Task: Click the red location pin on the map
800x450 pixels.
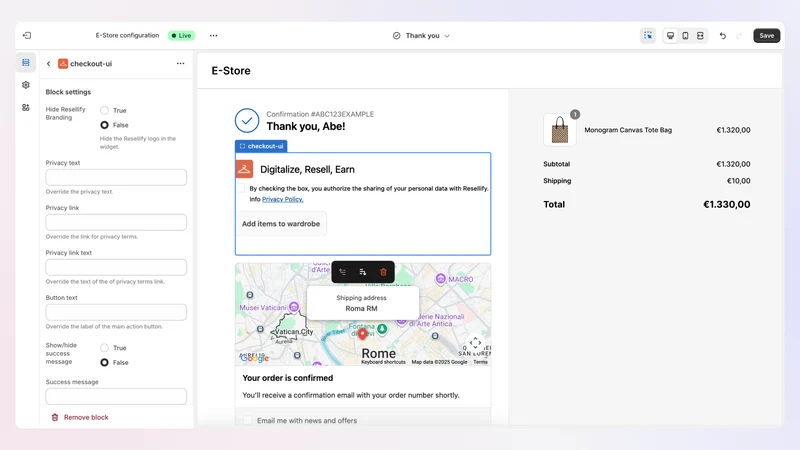Action: point(362,334)
